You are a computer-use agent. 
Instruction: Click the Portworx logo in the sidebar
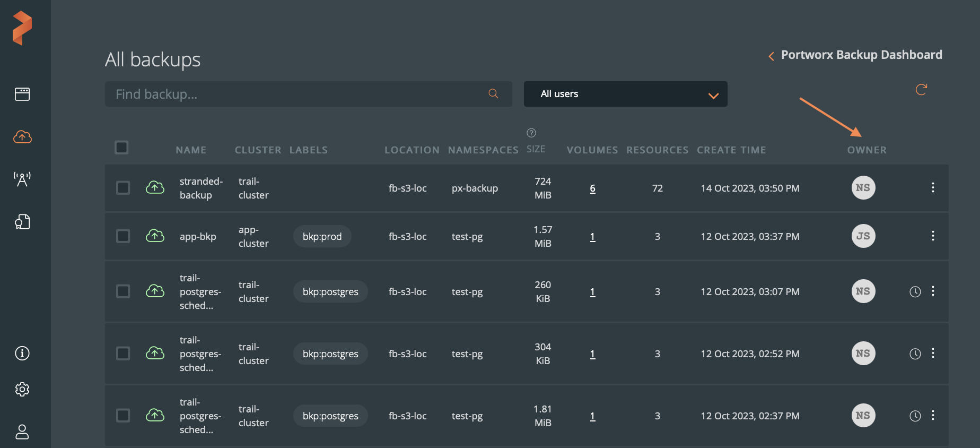[22, 28]
